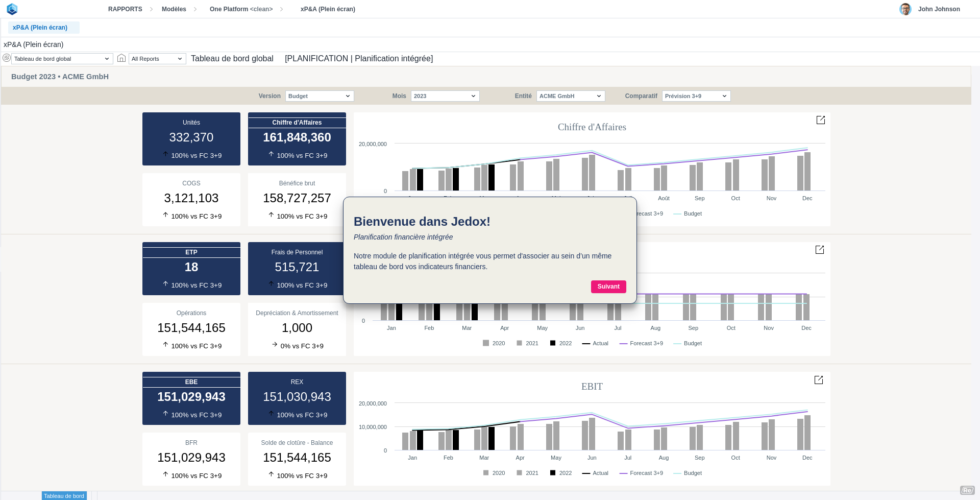Expand the EBIT chart with pop-out icon

(x=818, y=380)
